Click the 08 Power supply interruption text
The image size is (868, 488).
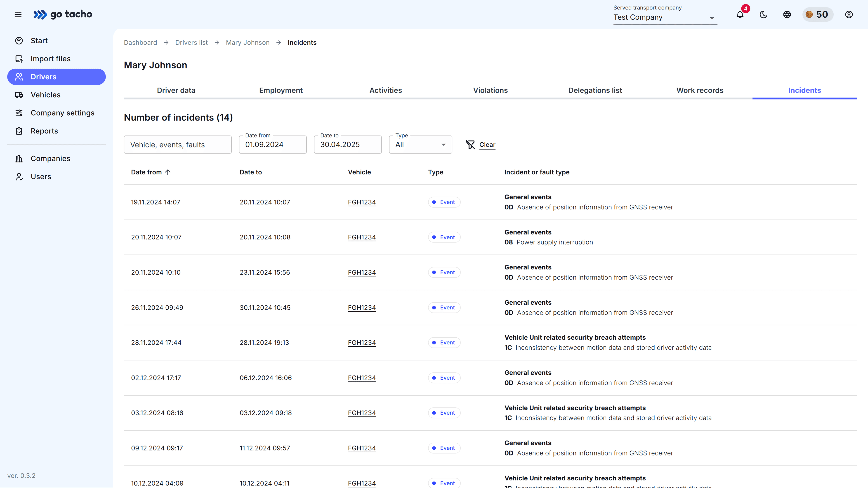click(549, 242)
